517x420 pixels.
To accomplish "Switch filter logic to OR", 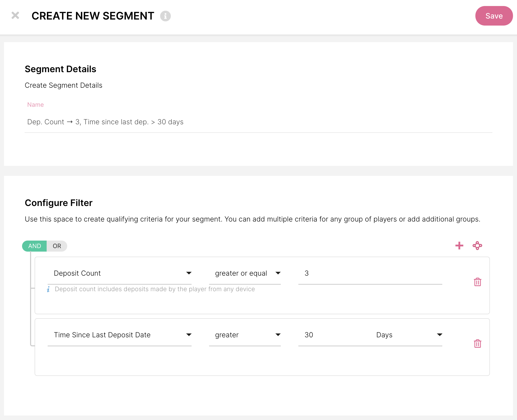I will coord(57,246).
